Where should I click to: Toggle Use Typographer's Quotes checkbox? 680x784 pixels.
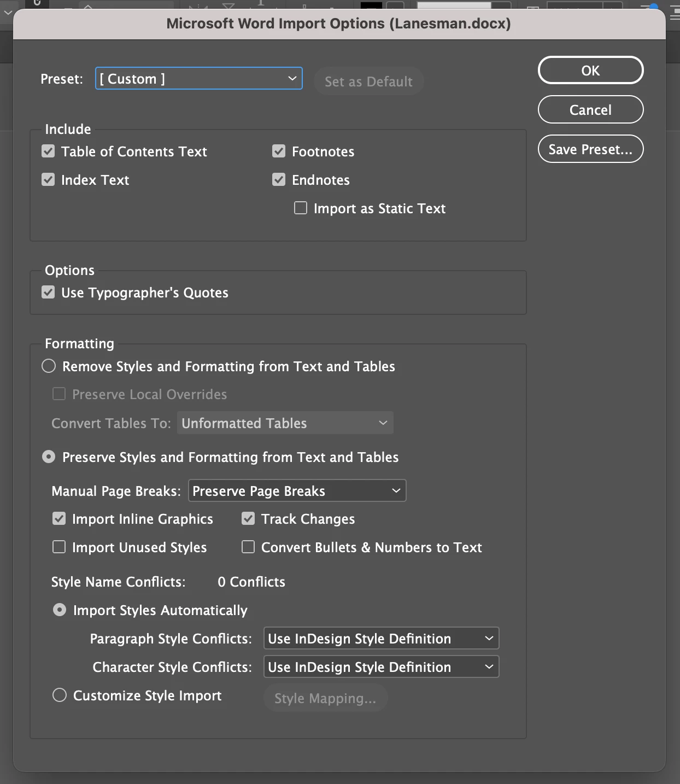49,292
